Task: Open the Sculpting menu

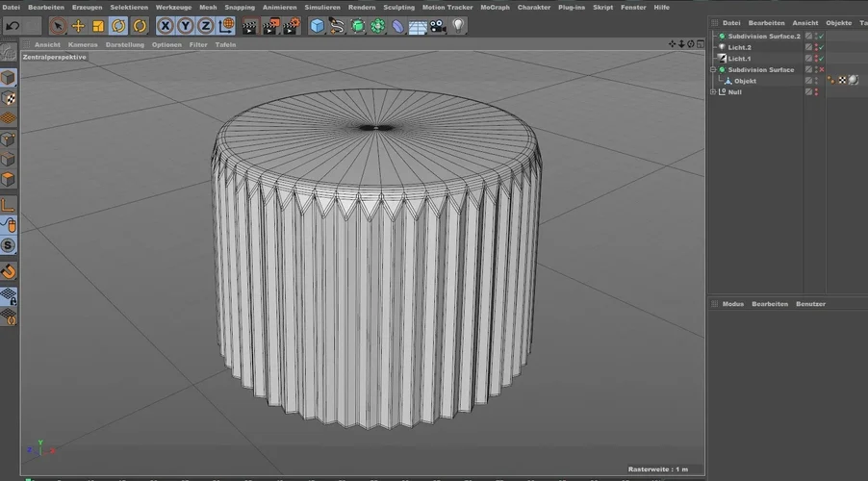Action: click(x=398, y=7)
